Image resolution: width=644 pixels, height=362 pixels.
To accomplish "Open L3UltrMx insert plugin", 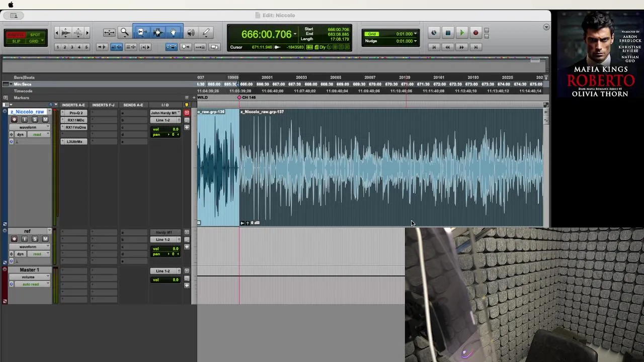I will click(76, 141).
